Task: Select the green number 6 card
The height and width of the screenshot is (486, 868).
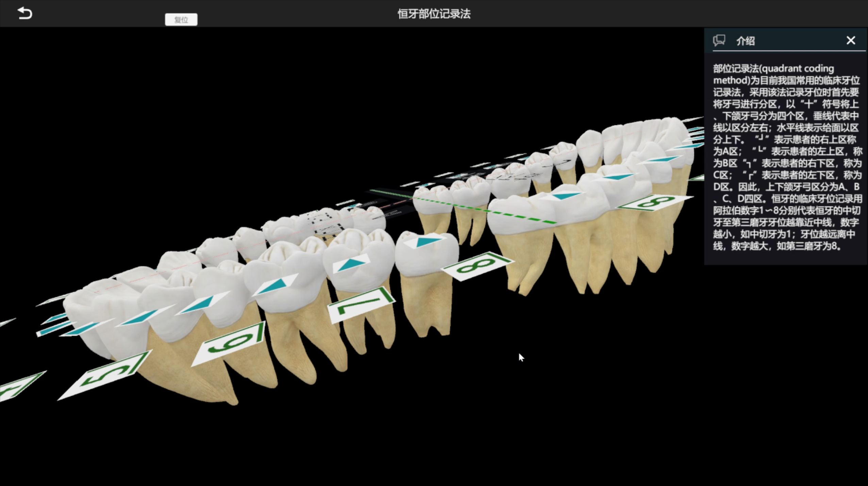Action: click(x=232, y=342)
